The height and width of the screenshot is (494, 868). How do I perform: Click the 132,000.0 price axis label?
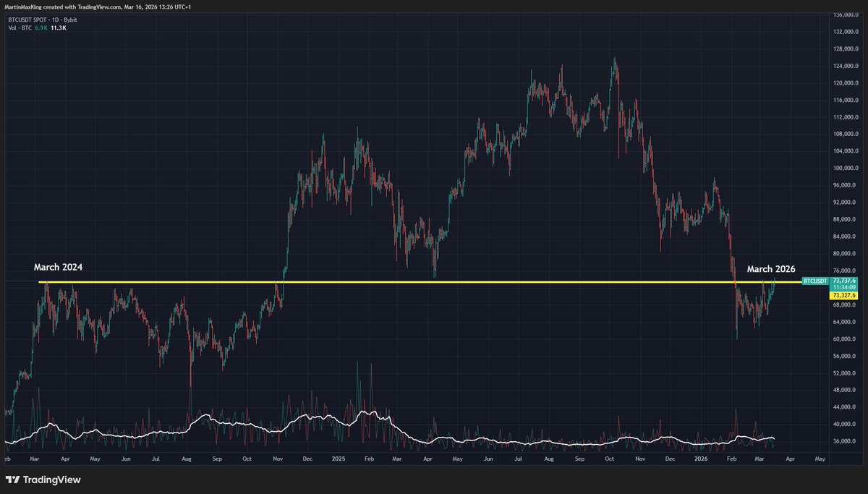(x=845, y=33)
